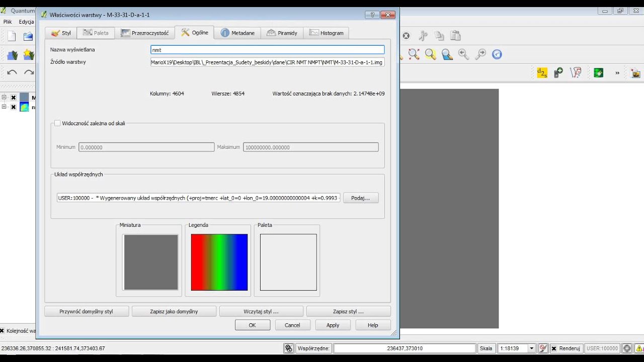The image size is (644, 362).
Task: Click the yellow d2s plugin icon
Action: tap(542, 73)
